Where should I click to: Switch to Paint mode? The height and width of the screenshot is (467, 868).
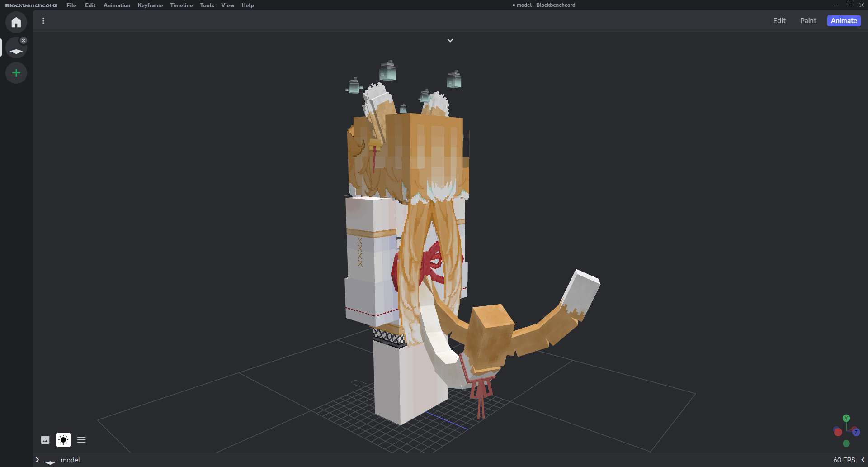tap(808, 21)
